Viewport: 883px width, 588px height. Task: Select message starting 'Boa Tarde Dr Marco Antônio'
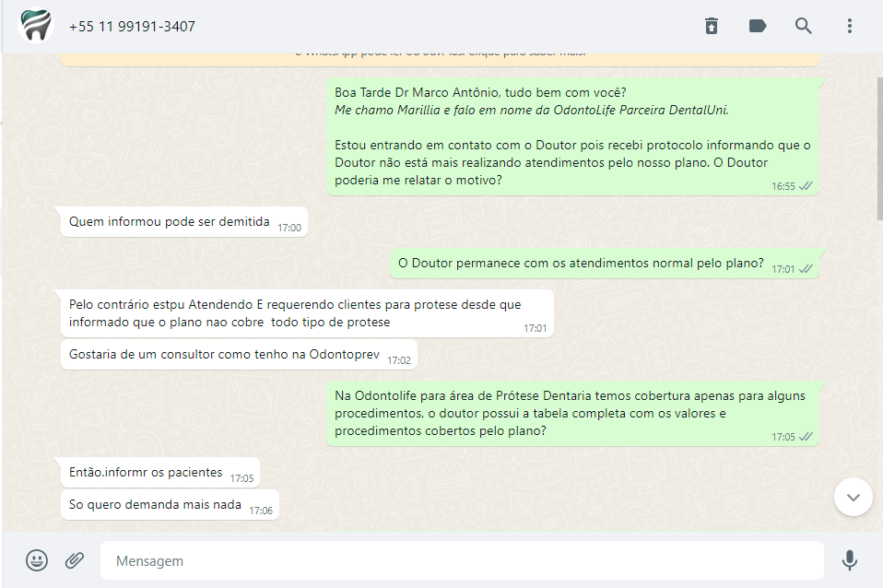(x=572, y=136)
